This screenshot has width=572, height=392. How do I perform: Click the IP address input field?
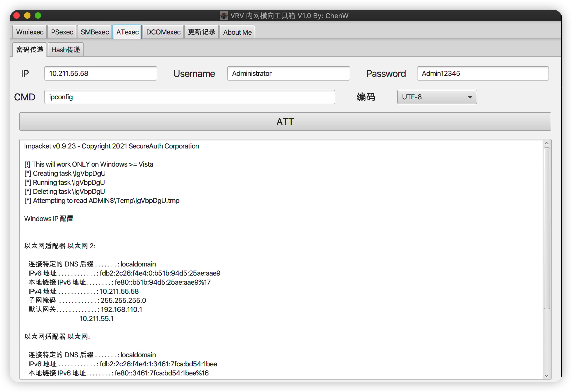pyautogui.click(x=101, y=73)
